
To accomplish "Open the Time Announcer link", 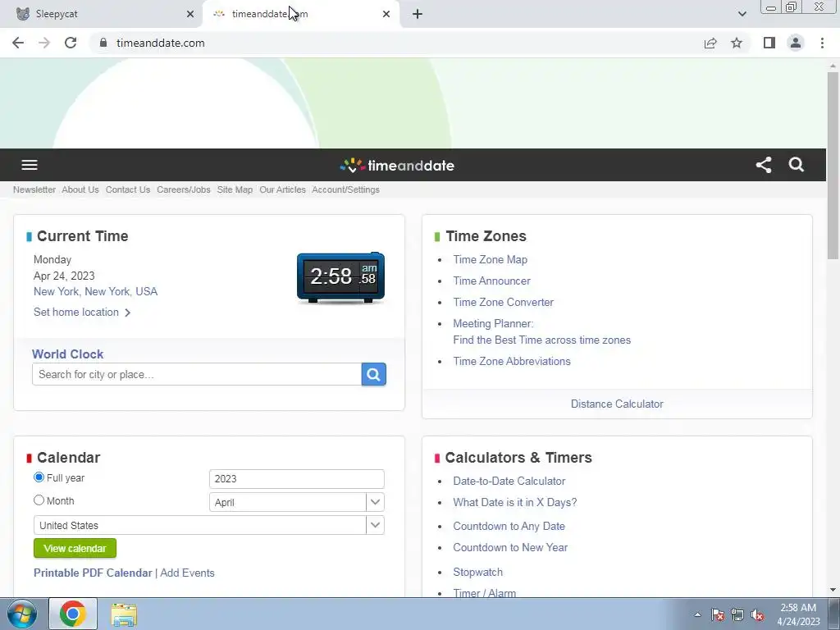I will 492,281.
